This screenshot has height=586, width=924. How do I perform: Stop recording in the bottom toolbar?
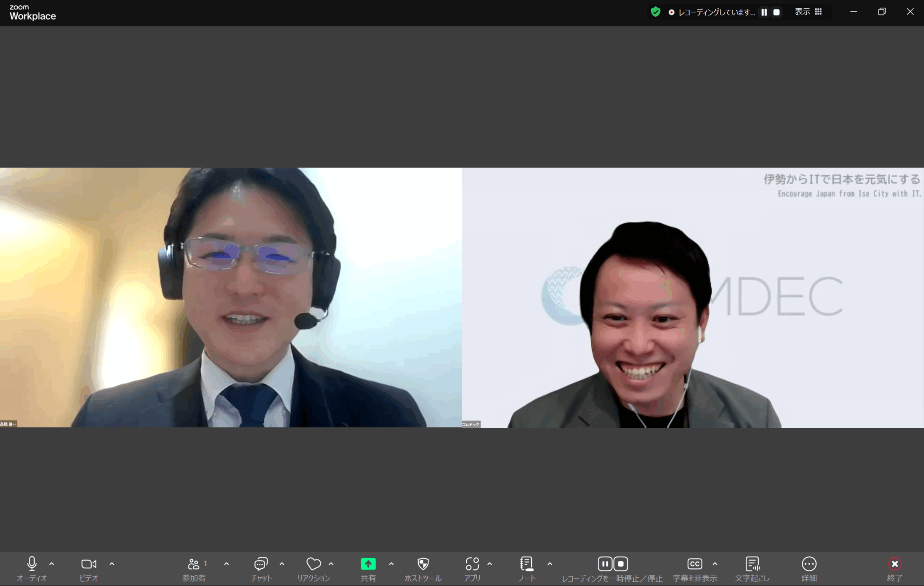(620, 564)
